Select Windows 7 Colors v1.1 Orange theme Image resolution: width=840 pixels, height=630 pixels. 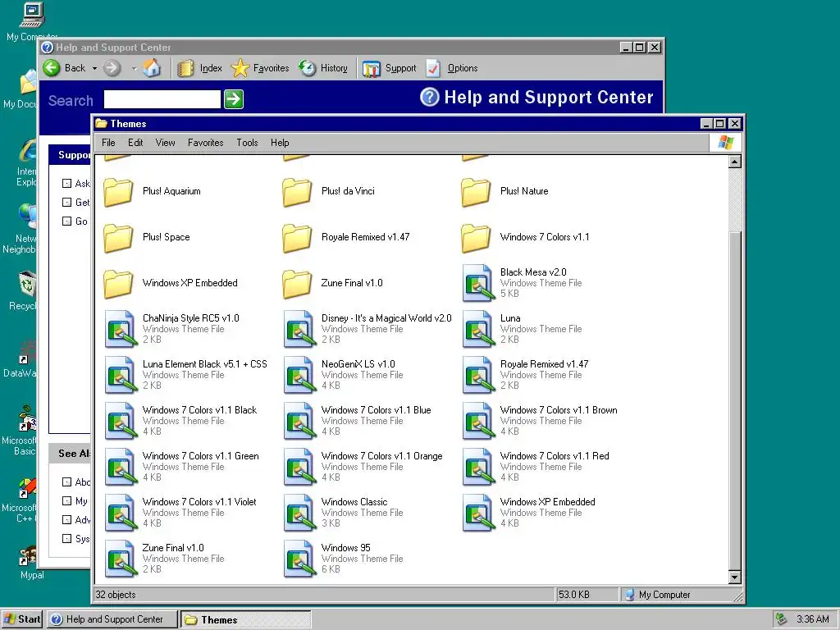(363, 467)
